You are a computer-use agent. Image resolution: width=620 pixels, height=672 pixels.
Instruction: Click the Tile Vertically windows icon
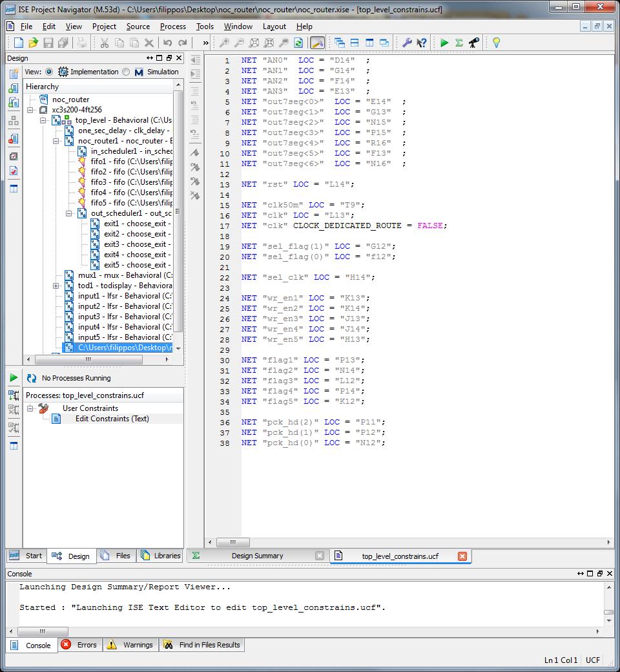click(369, 43)
